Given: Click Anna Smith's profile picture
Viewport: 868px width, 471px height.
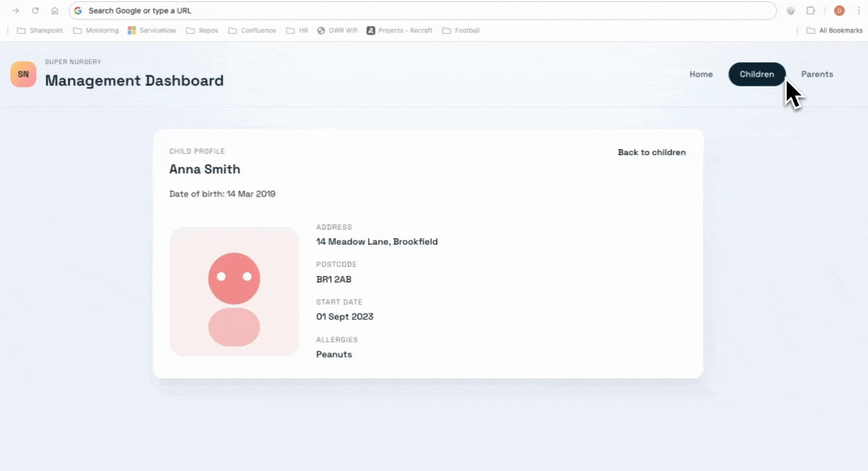Looking at the screenshot, I should point(234,291).
